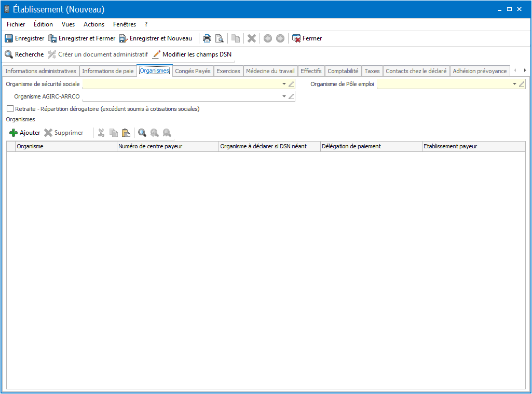Click Supprimer in Organismes grid toolbar
Screen dimensions: 532x394
[64, 133]
